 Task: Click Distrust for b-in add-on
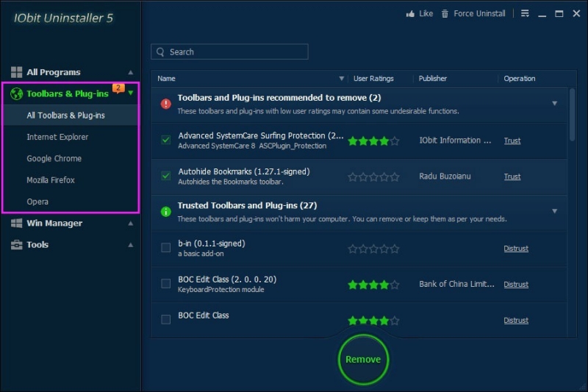[516, 249]
